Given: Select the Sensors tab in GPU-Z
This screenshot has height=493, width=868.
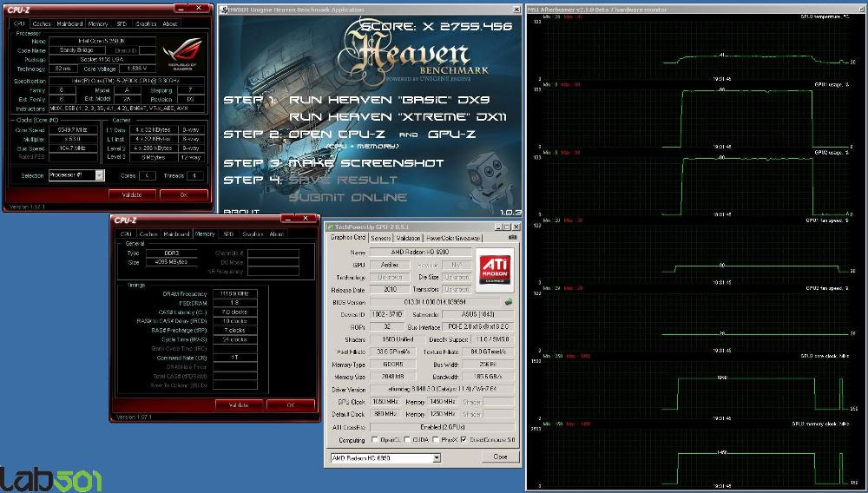Looking at the screenshot, I should click(381, 238).
